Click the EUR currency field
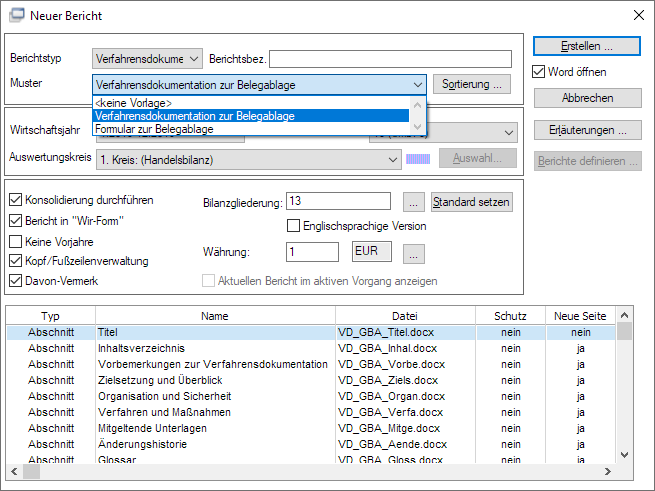This screenshot has height=491, width=655. click(372, 251)
